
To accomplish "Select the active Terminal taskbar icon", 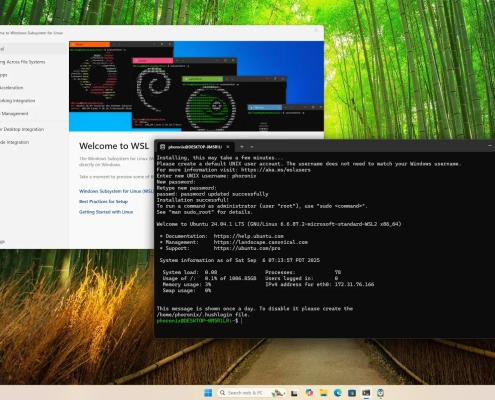I will pos(366,393).
